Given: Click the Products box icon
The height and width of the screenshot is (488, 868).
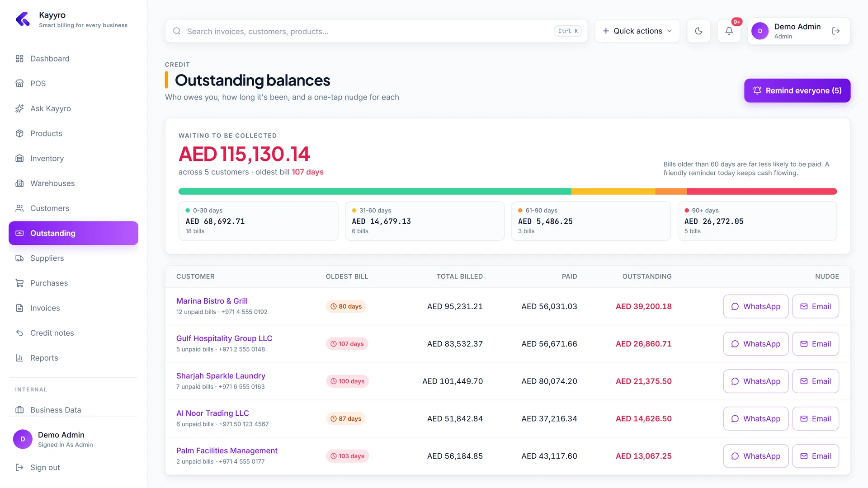Looking at the screenshot, I should point(19,133).
